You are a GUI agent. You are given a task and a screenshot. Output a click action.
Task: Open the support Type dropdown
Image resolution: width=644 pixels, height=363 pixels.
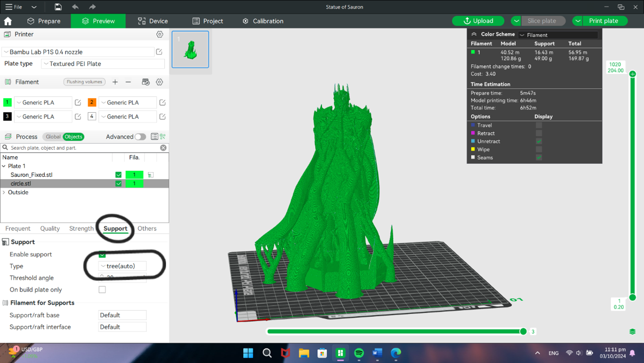[x=122, y=266]
